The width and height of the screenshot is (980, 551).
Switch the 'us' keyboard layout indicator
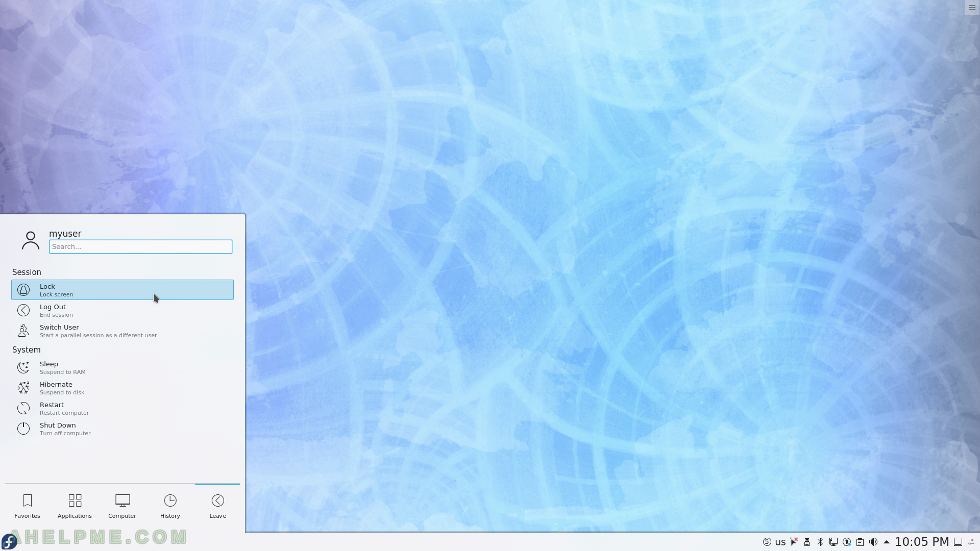(780, 542)
